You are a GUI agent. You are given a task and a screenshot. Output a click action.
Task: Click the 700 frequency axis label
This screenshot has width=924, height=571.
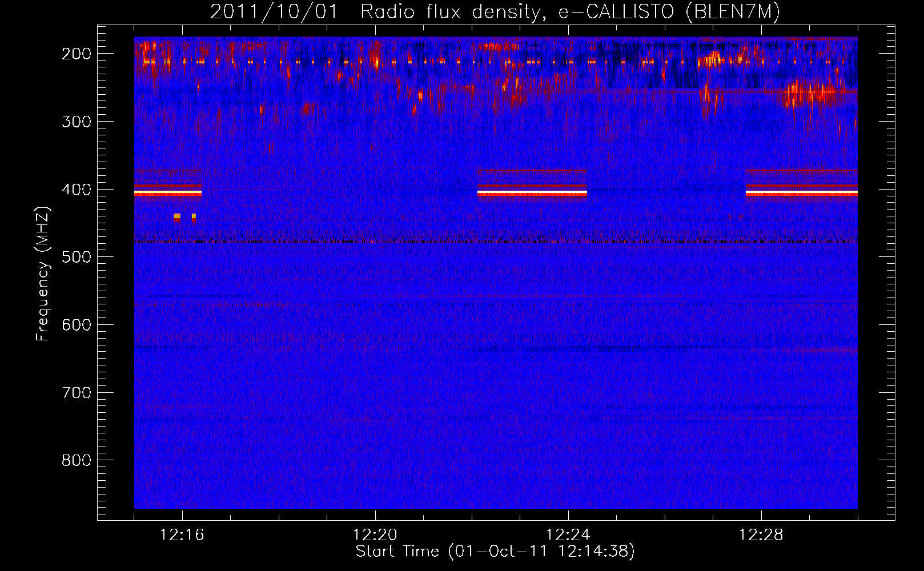77,393
